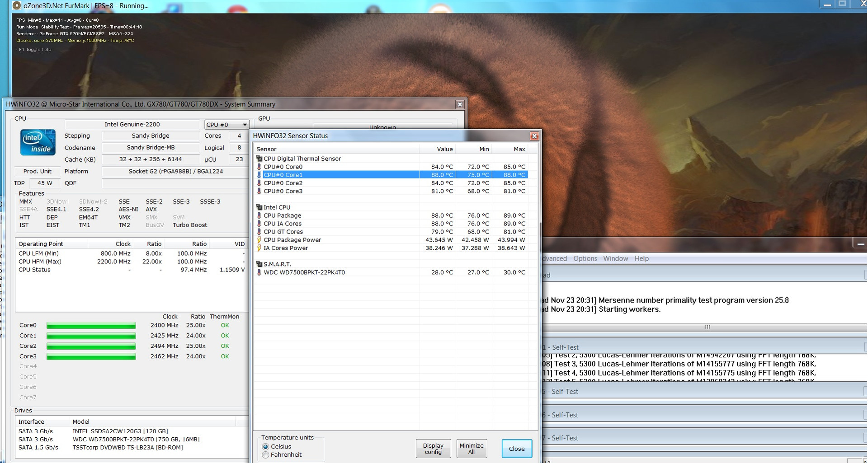Image resolution: width=868 pixels, height=463 pixels.
Task: Click FurMark Clocks and Temp overlay line
Action: click(75, 41)
